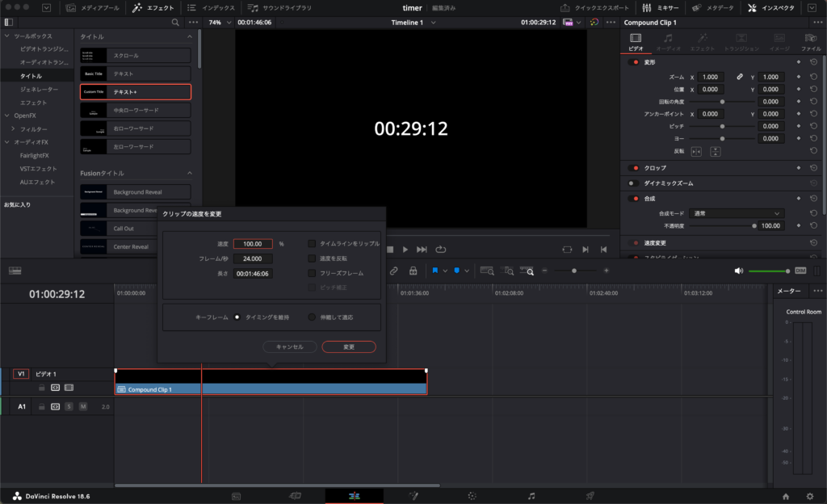Click the zoom X/Y link chain icon

739,77
